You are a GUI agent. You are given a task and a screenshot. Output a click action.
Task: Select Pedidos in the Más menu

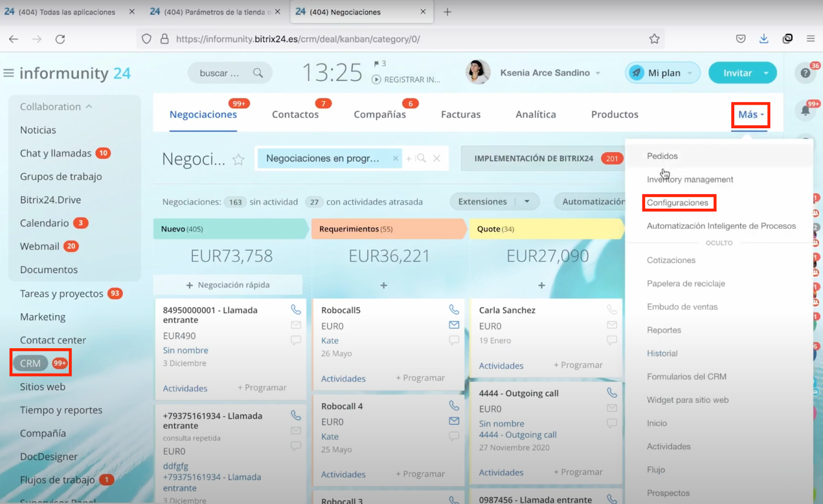(662, 156)
